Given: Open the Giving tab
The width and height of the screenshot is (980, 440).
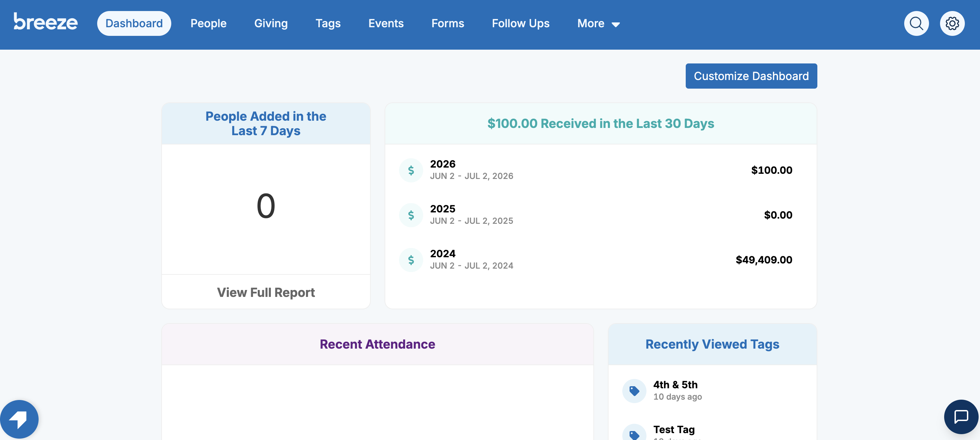Looking at the screenshot, I should (x=271, y=23).
